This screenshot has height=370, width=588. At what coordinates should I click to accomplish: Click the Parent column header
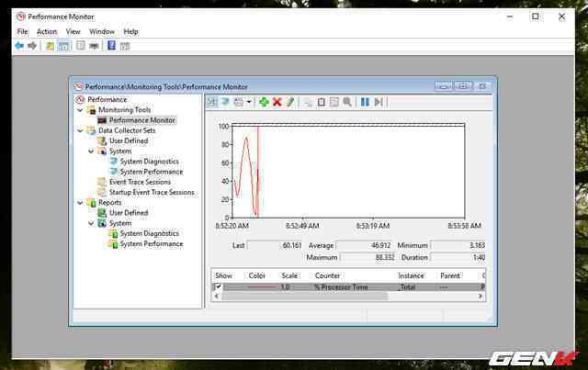450,276
